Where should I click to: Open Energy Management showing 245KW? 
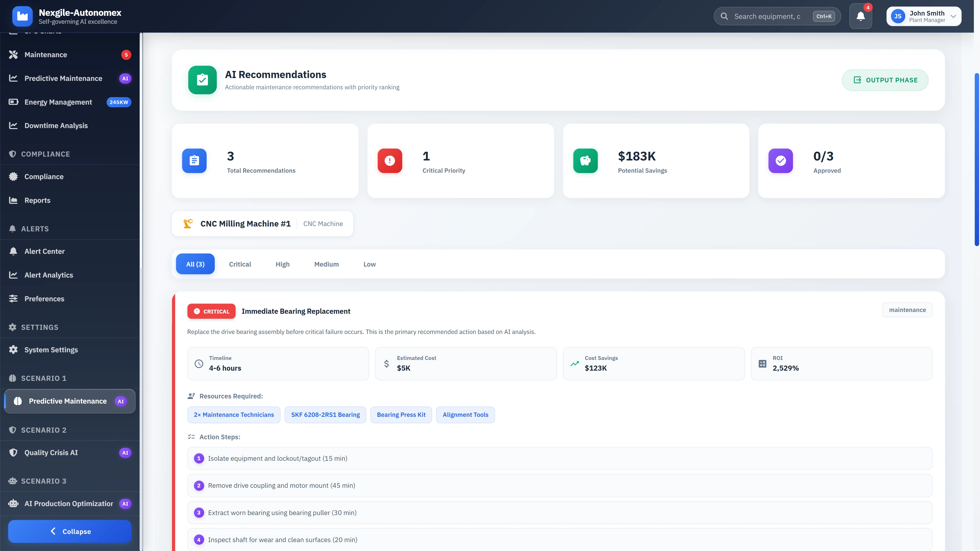click(58, 102)
